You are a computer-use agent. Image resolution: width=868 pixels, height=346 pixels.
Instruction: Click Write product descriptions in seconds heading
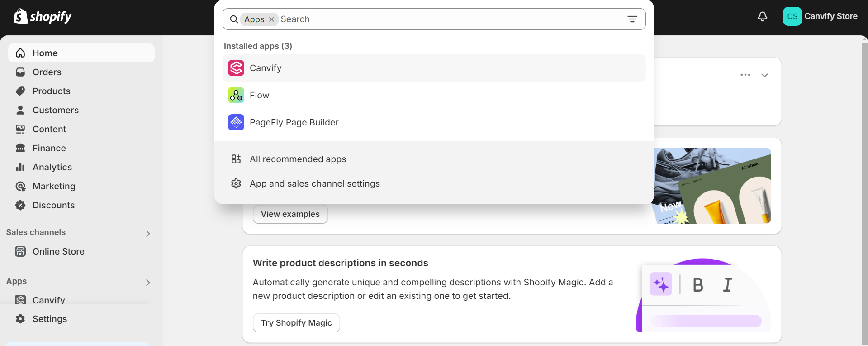(340, 263)
